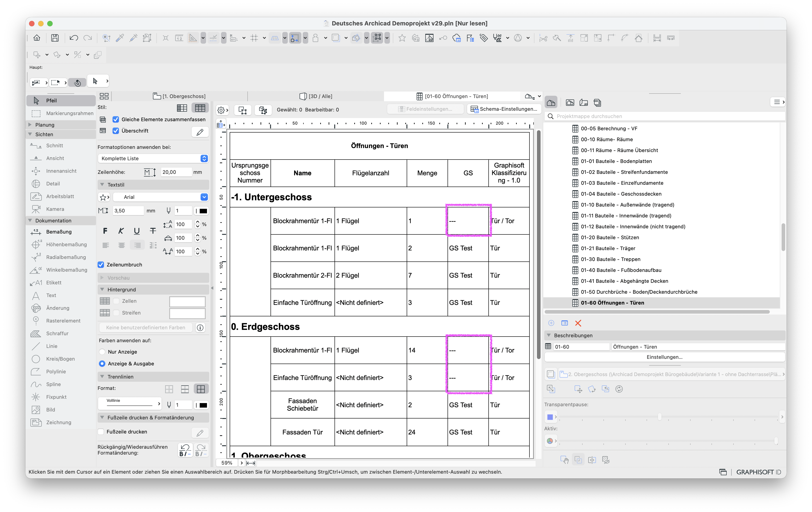Save the project with the floppy disk icon
This screenshot has height=512, width=812.
55,38
